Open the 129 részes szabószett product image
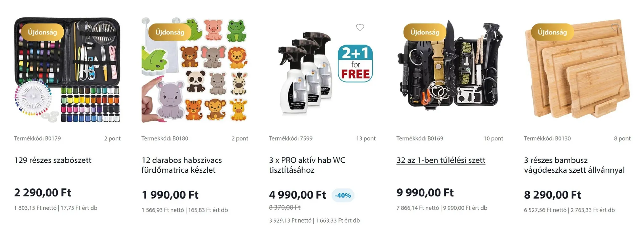The height and width of the screenshot is (227, 644). pyautogui.click(x=67, y=70)
